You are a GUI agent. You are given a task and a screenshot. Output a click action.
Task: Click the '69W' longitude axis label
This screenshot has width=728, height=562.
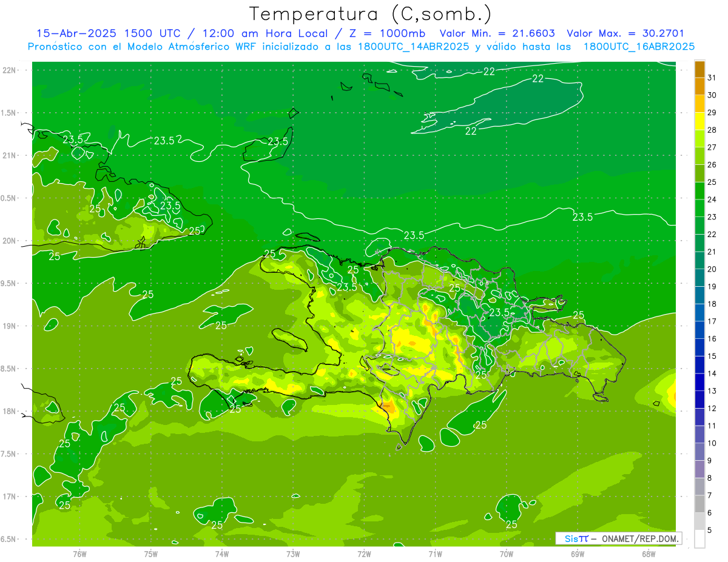[x=578, y=554]
